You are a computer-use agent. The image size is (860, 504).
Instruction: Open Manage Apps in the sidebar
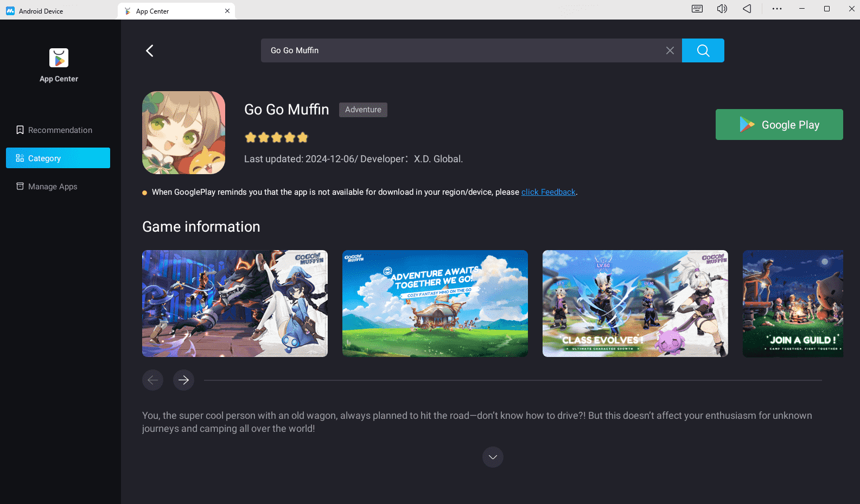tap(58, 187)
